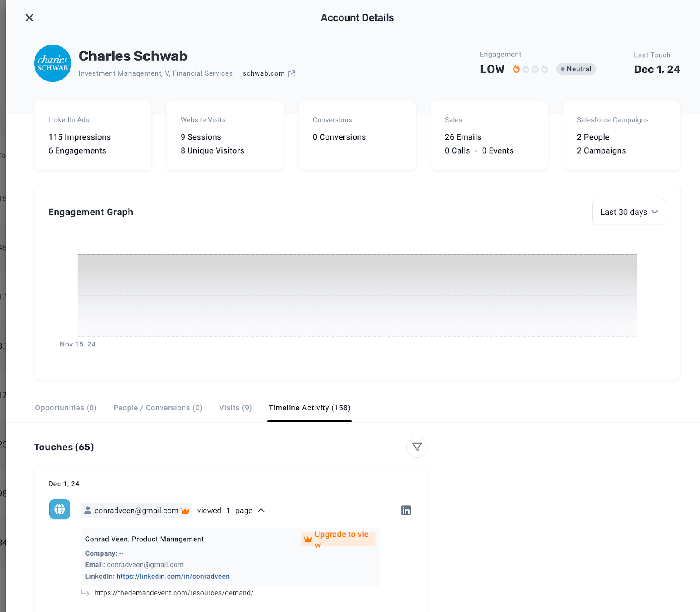Click the conradveen@gmail.com person chip
Screen dimensions: 700x612
[136, 511]
